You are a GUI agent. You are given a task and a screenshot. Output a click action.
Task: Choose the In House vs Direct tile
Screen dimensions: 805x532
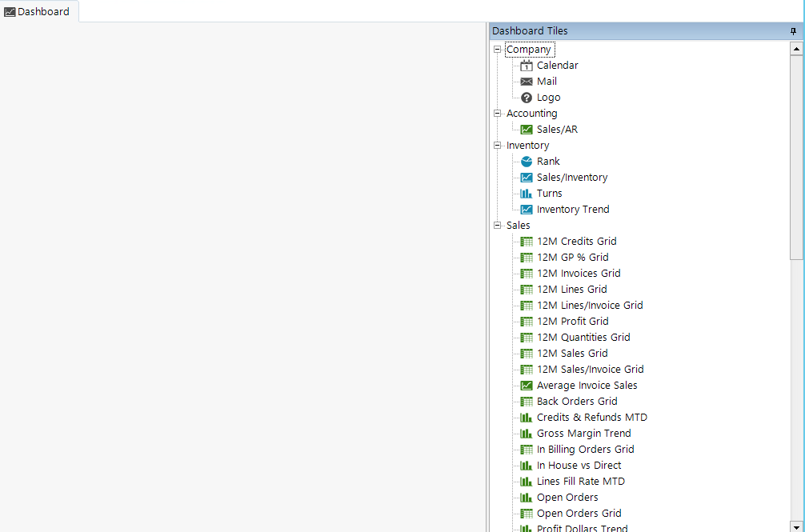579,466
